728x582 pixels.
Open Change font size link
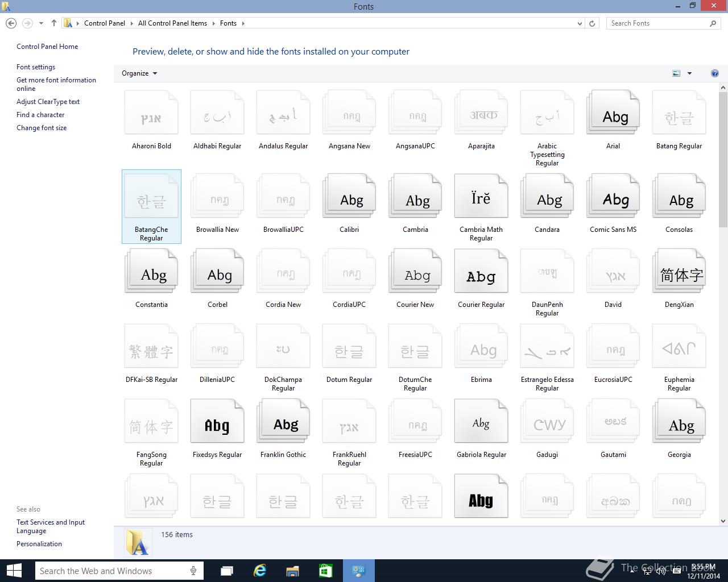[42, 128]
